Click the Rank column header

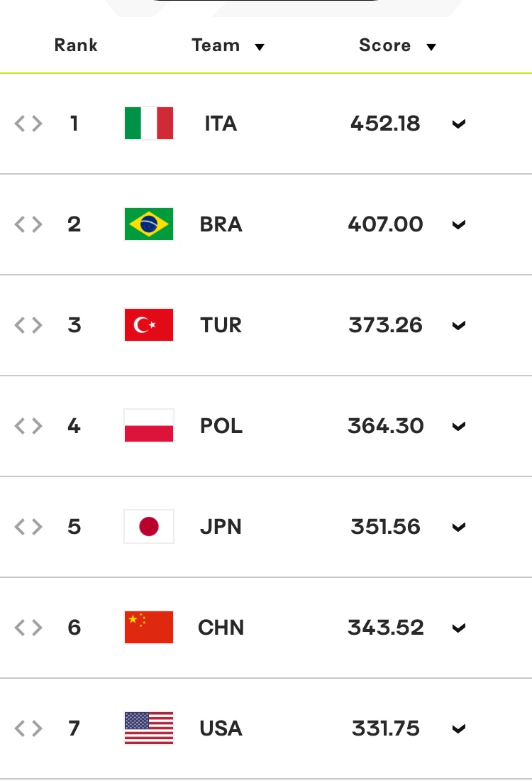(76, 45)
